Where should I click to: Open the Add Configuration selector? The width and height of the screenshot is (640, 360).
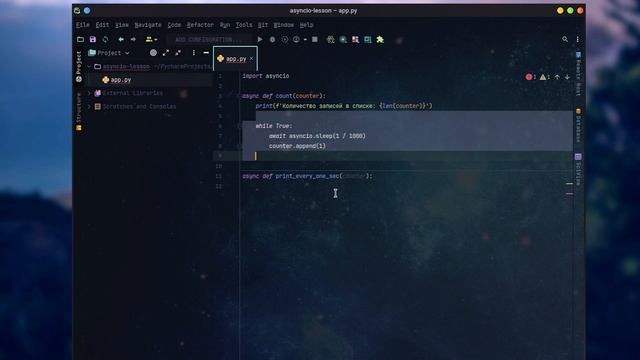(x=208, y=40)
